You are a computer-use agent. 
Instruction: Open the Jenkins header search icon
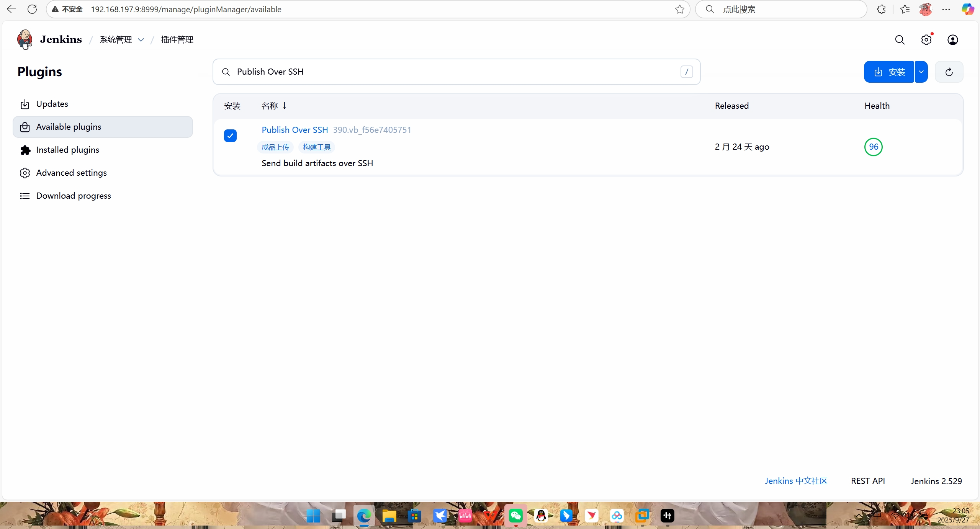pyautogui.click(x=900, y=40)
